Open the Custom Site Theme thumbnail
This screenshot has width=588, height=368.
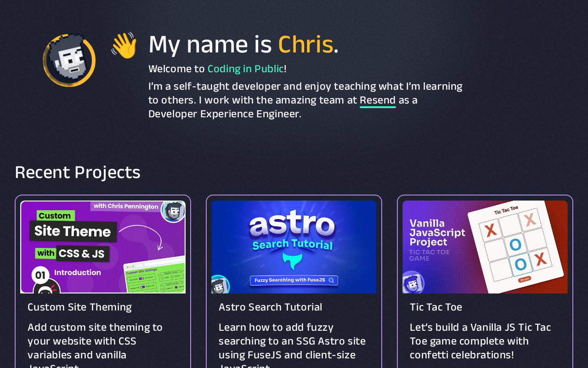coord(103,247)
